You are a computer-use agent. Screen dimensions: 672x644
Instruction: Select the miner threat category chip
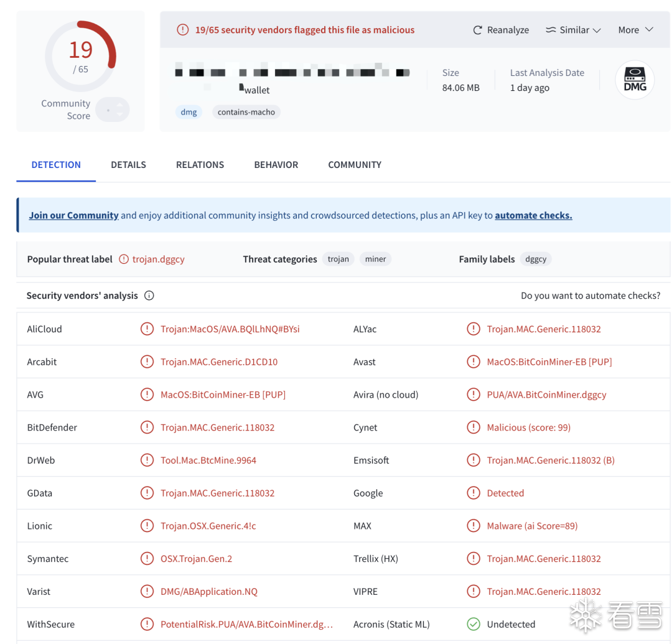point(375,259)
